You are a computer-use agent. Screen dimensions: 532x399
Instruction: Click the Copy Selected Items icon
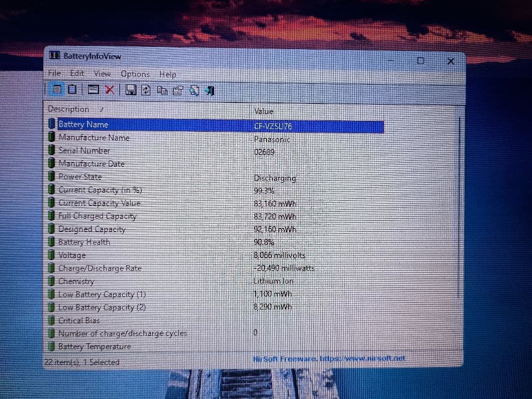(161, 90)
